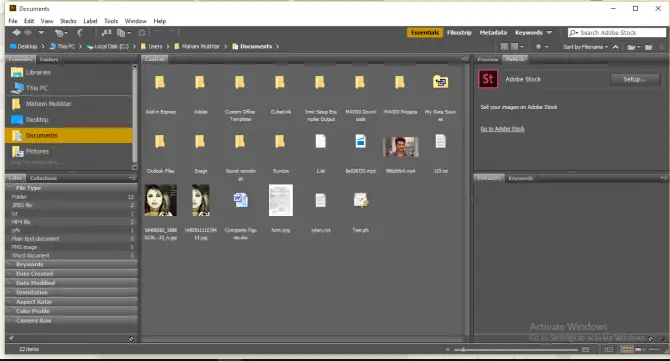Click the Refine review mode icon
The width and height of the screenshot is (670, 361).
coord(106,32)
